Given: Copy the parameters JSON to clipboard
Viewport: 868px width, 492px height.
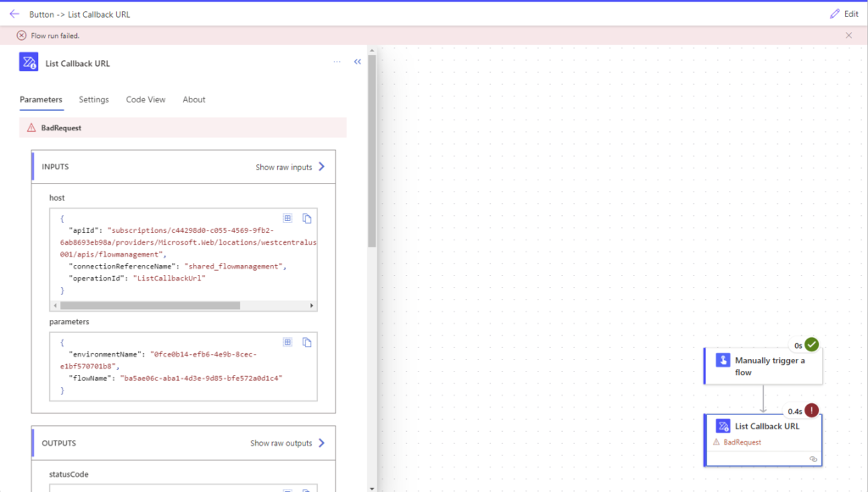Looking at the screenshot, I should pos(307,342).
